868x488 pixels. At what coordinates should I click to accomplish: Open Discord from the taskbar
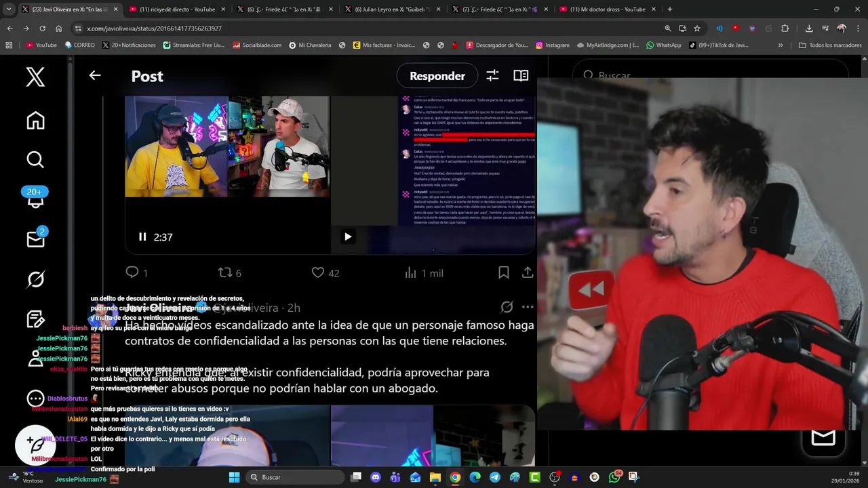(x=376, y=477)
